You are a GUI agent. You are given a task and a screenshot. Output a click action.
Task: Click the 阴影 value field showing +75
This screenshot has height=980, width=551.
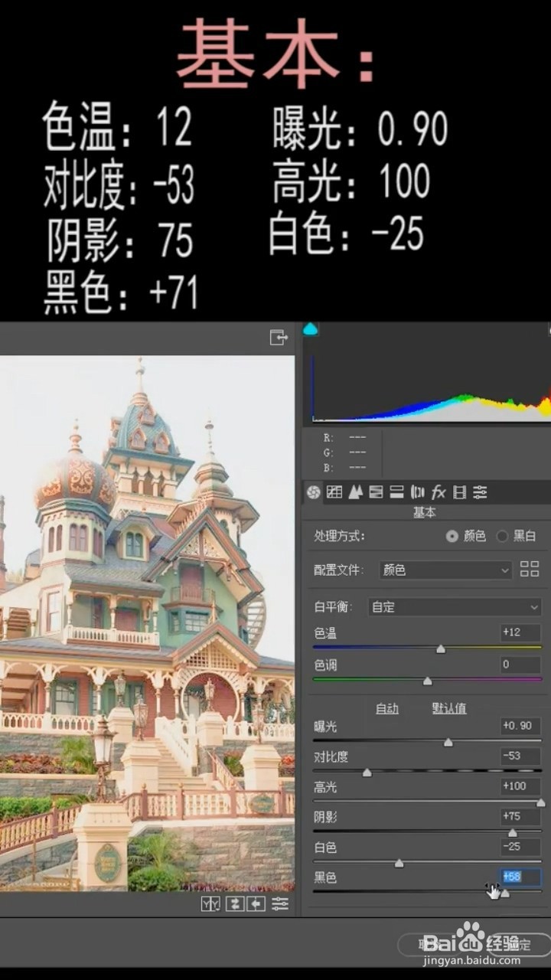[520, 817]
